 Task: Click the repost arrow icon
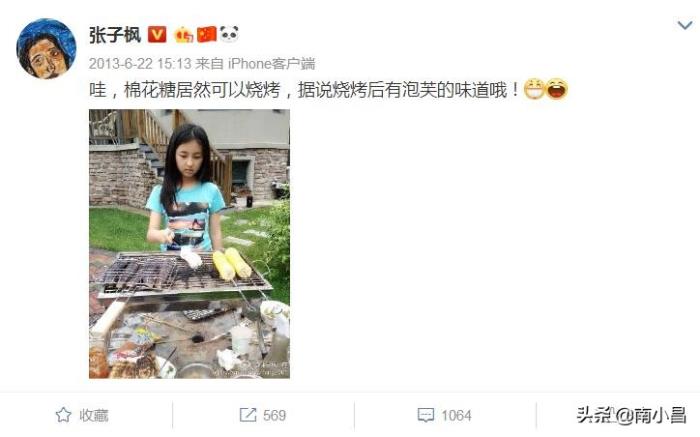click(x=248, y=415)
